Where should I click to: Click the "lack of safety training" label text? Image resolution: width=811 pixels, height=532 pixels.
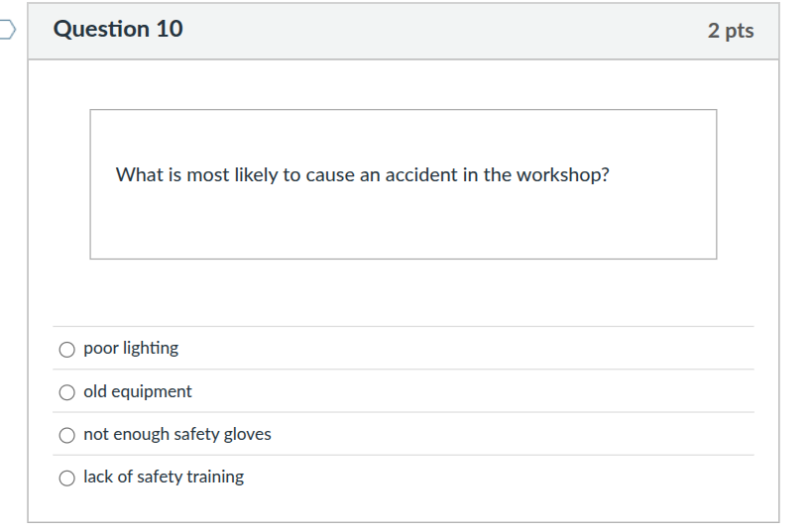[x=164, y=478]
